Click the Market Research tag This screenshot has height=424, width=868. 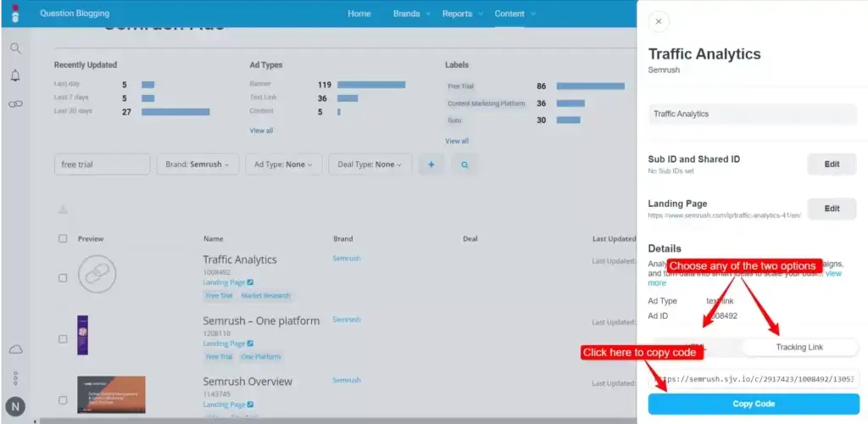pos(265,296)
